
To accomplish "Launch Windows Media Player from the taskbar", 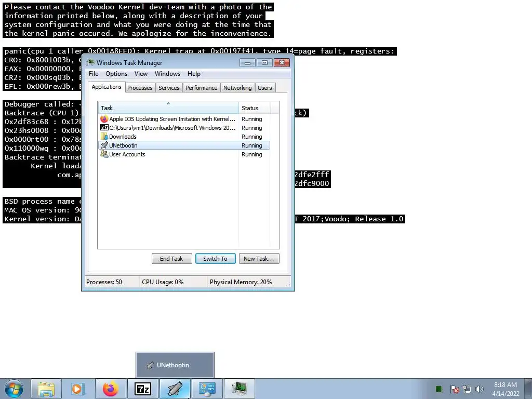I will (78, 389).
